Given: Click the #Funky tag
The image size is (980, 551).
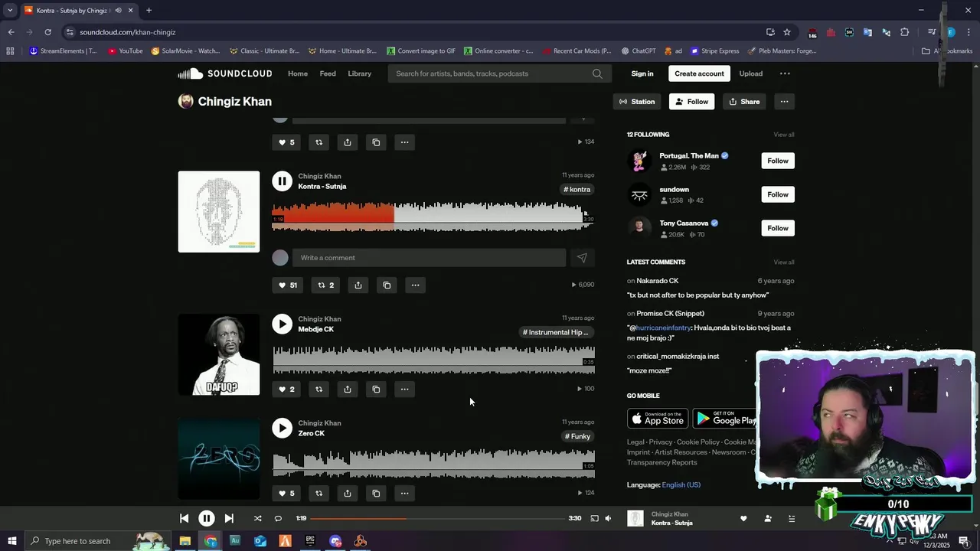Looking at the screenshot, I should [x=577, y=436].
